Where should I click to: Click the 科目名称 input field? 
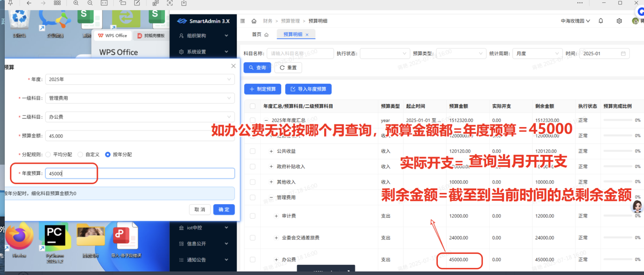tap(300, 54)
